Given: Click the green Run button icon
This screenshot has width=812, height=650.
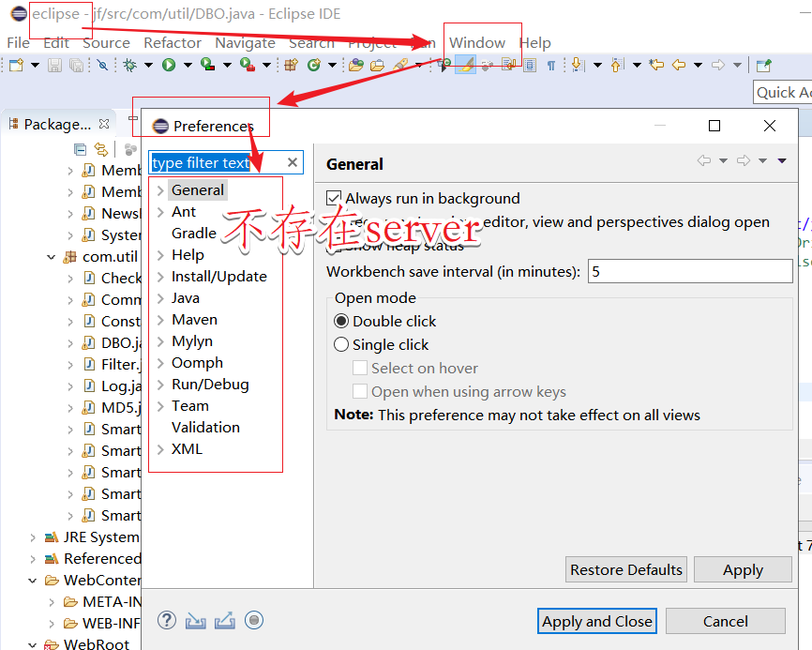Looking at the screenshot, I should click(168, 66).
